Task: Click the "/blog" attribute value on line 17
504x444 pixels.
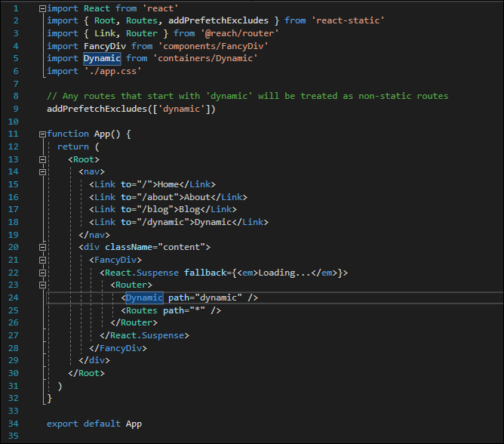Action: [155, 209]
